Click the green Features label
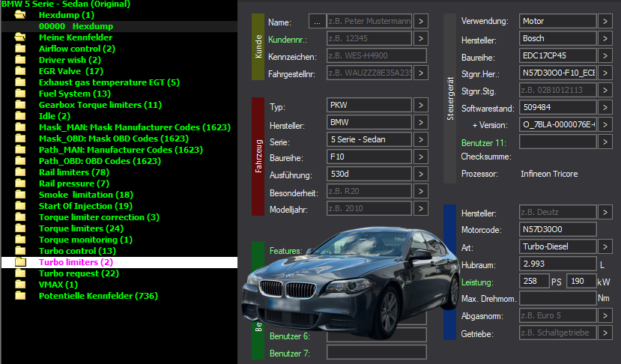Image resolution: width=621 pixels, height=364 pixels. tap(286, 251)
